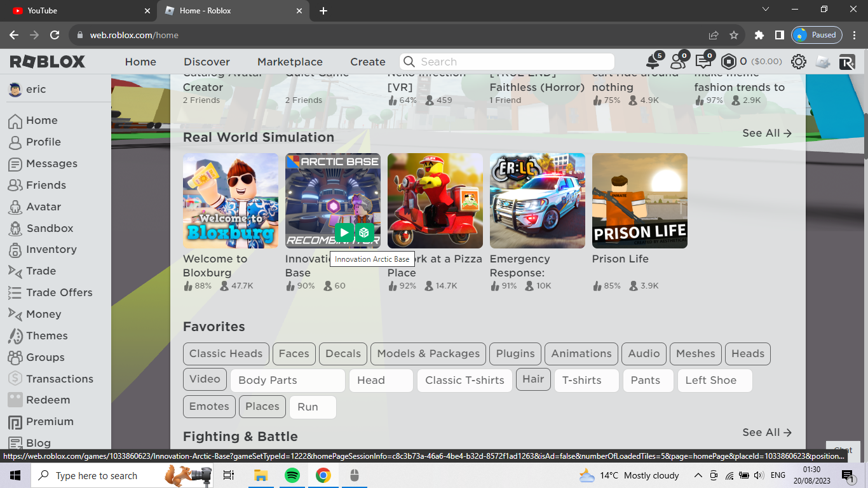Image resolution: width=868 pixels, height=488 pixels.
Task: Open Spotify from the taskbar
Action: 292,475
